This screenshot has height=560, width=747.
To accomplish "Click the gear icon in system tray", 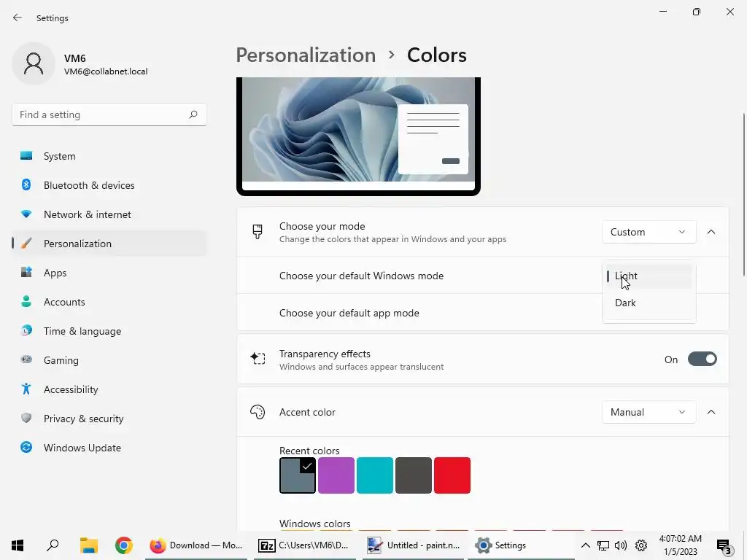I will [x=641, y=545].
